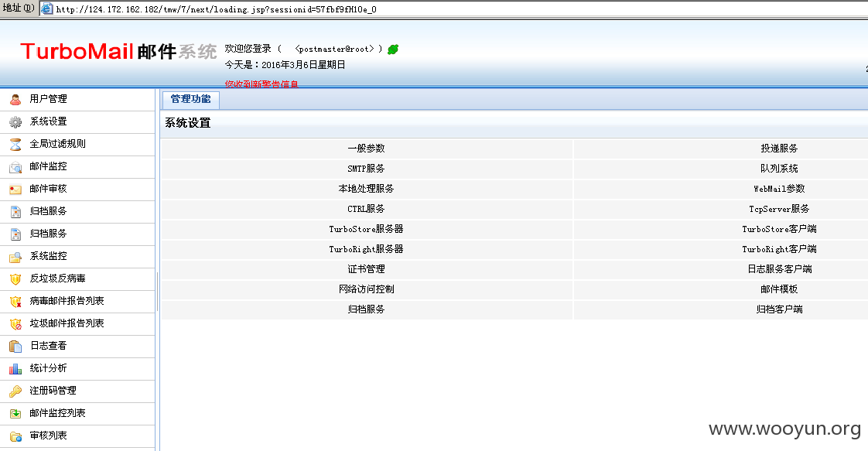The width and height of the screenshot is (868, 451).
Task: Open the 网络访问控制 link
Action: [366, 289]
